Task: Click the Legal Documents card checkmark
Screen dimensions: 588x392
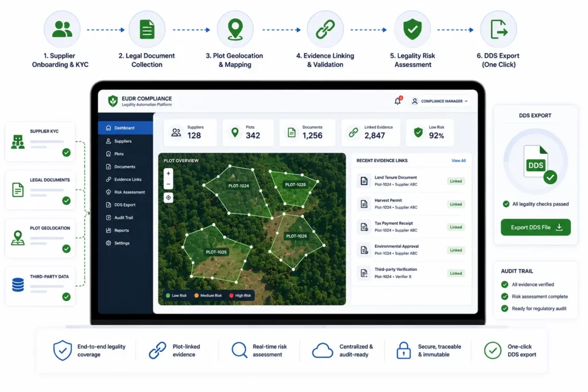Action: [x=67, y=201]
